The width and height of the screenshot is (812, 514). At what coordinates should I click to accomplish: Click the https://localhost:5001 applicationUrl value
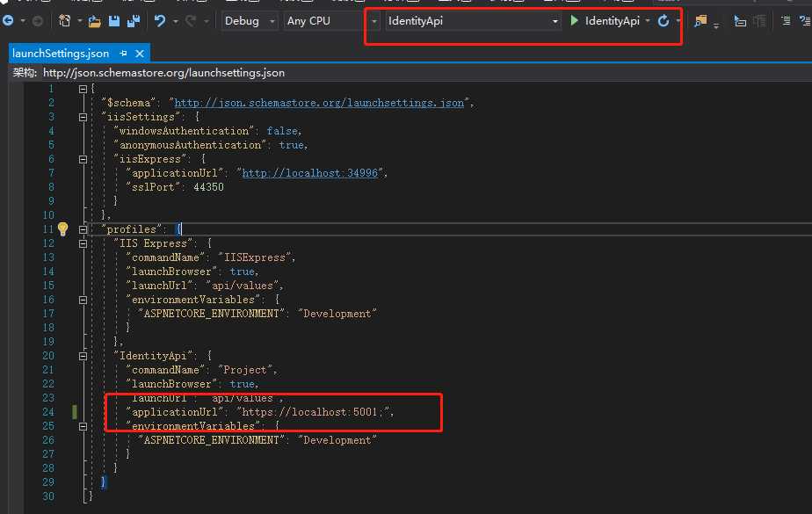coord(314,412)
